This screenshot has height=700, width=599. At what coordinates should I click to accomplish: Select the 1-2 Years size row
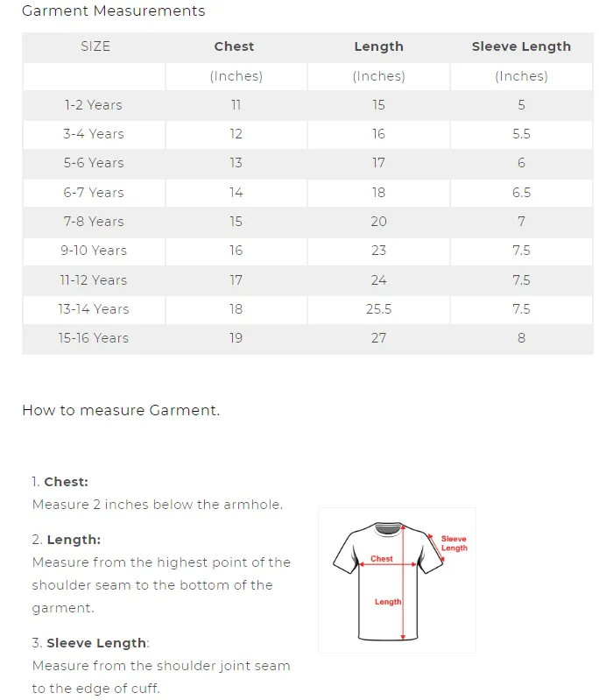pyautogui.click(x=93, y=105)
